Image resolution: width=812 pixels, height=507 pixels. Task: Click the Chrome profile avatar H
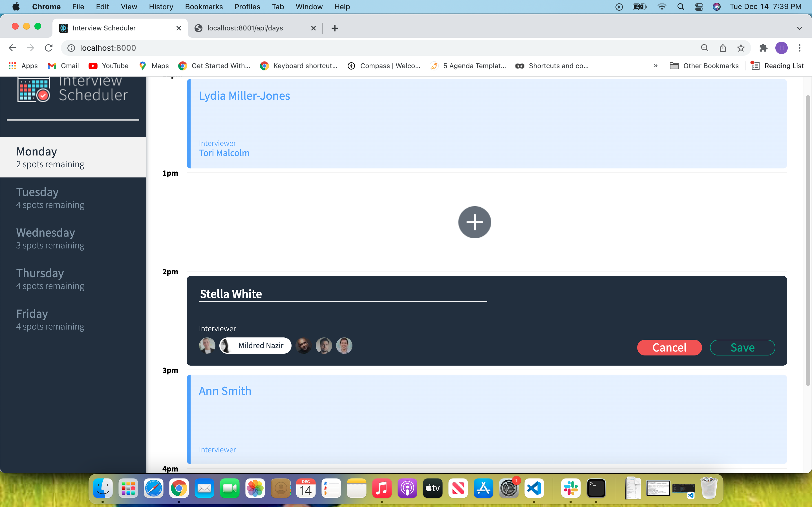pos(781,48)
